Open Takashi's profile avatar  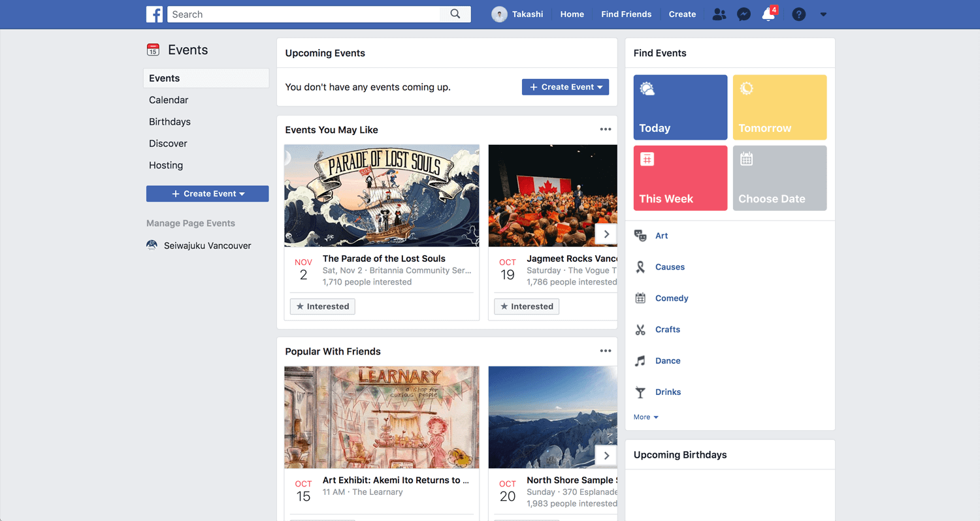pos(499,14)
